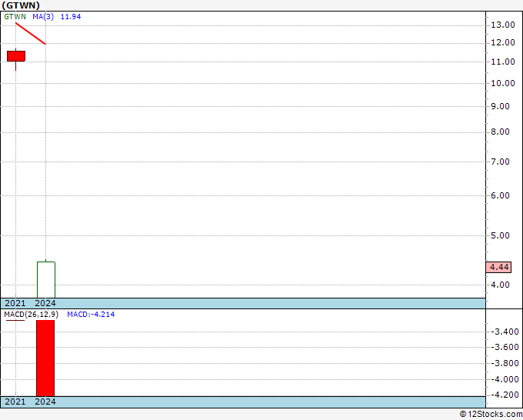Click the 13.00 price axis label

(503, 25)
